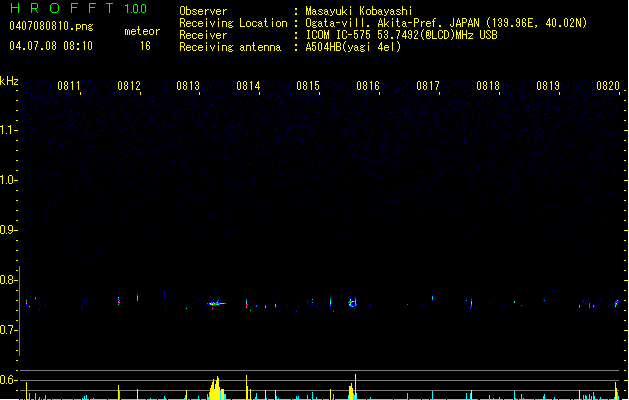The width and height of the screenshot is (629, 400).
Task: Click the kHz axis unit label
Action: [9, 81]
